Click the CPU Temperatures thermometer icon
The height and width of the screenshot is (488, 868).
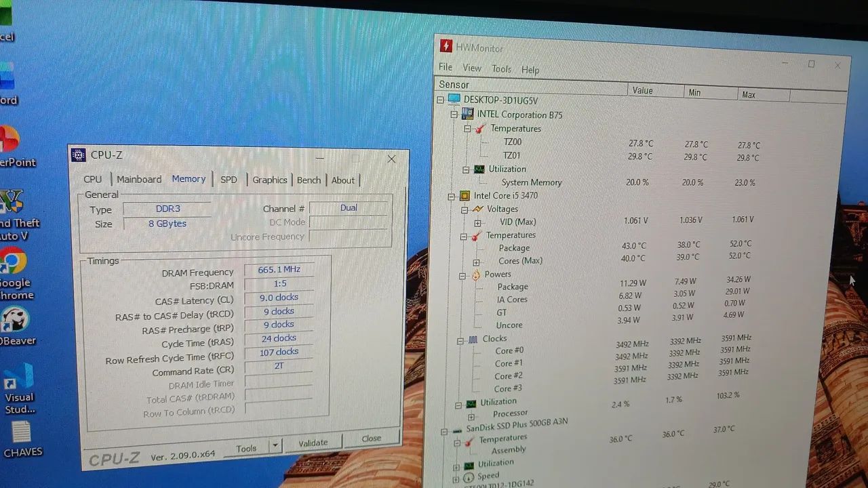point(477,236)
